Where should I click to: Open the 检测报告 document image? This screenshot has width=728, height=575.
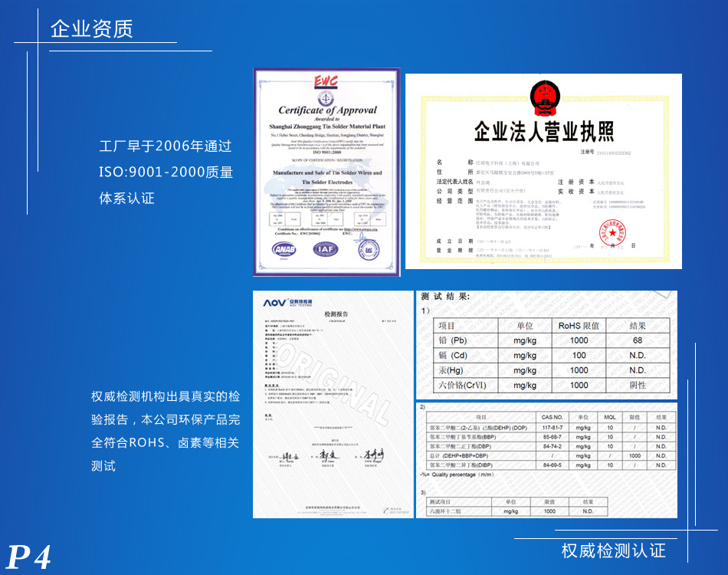332,404
